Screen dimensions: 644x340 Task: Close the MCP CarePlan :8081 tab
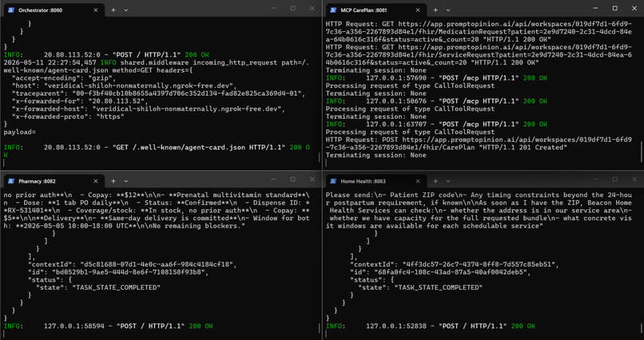[418, 10]
